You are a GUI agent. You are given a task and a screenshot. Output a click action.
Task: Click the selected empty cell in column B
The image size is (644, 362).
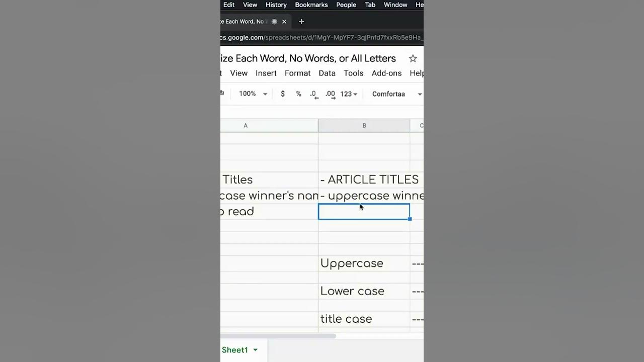[364, 212]
